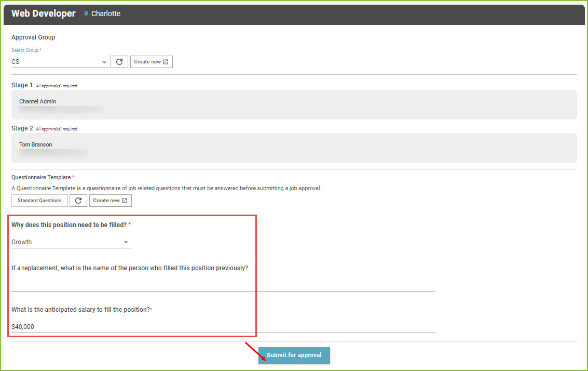Click external link icon in questionnaire Create new

(x=125, y=201)
